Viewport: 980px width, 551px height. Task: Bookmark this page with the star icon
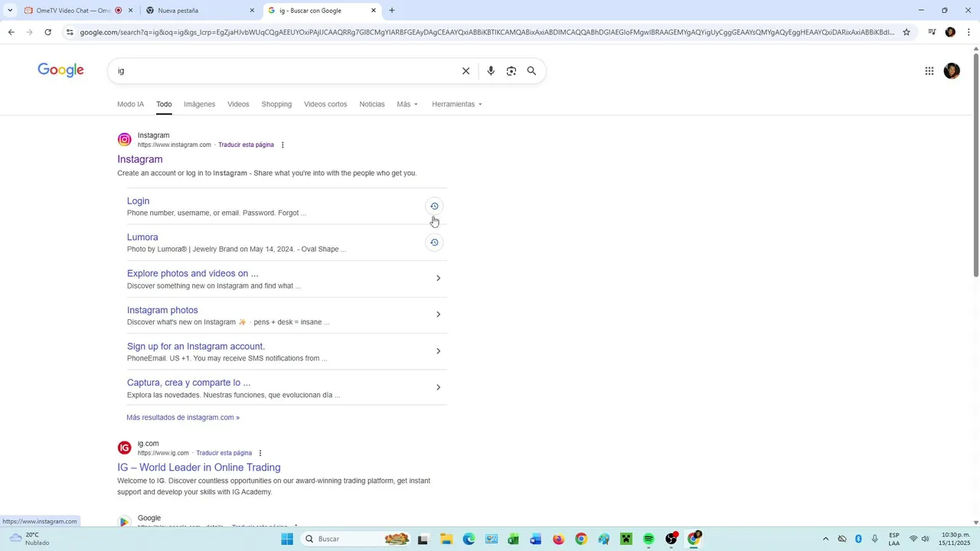pyautogui.click(x=906, y=32)
